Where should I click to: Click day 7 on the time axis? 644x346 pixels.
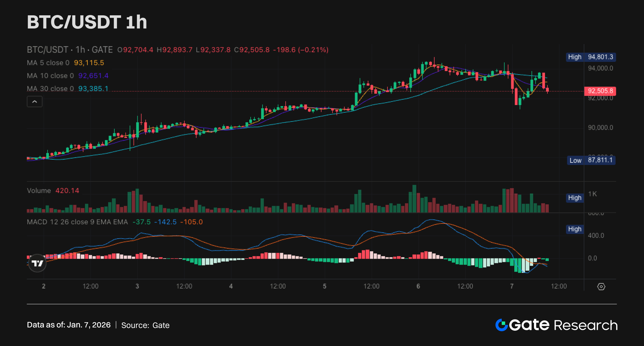512,286
